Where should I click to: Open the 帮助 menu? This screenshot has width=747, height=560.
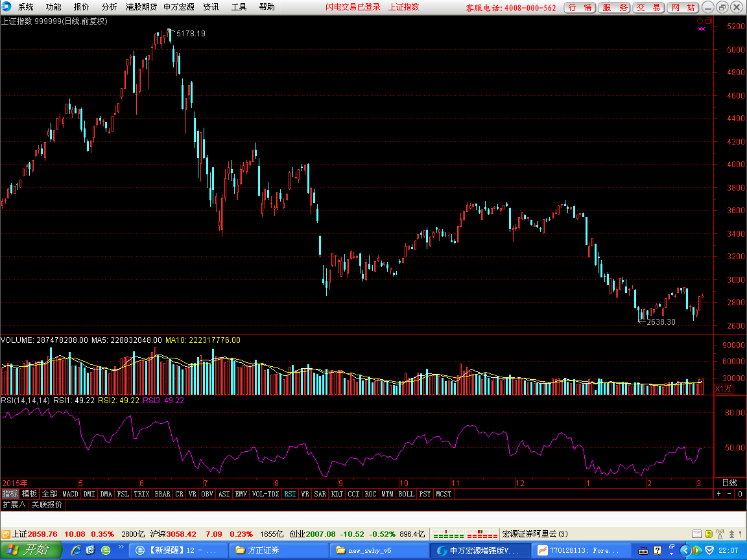tap(267, 7)
